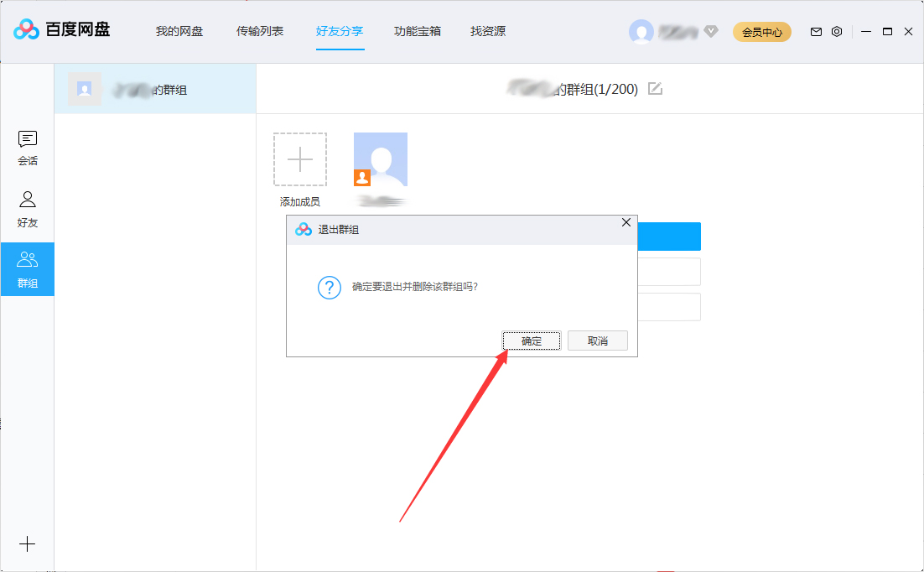Open the settings gear icon

coord(836,31)
